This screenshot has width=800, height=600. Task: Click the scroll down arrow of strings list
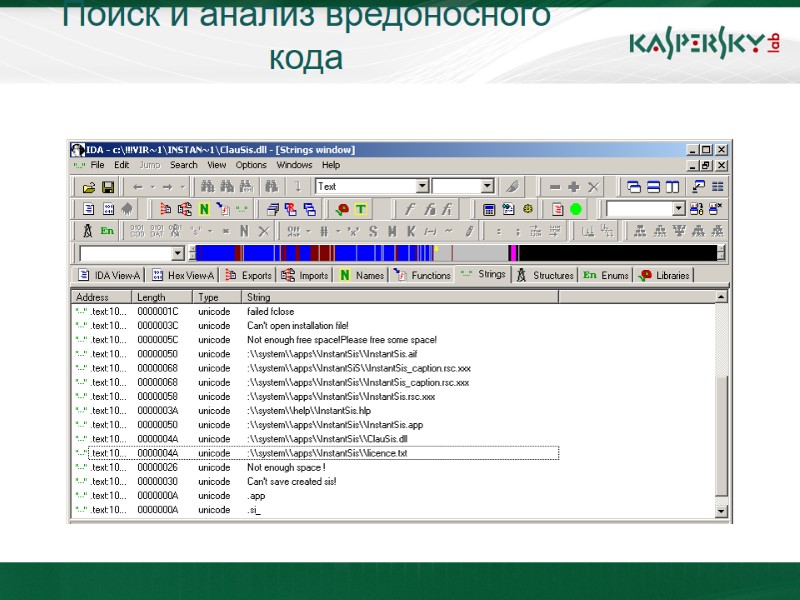pos(720,511)
